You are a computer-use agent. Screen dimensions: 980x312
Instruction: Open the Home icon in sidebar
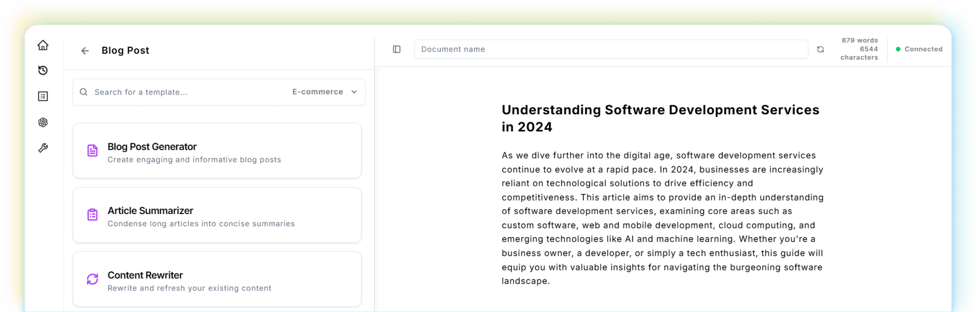pyautogui.click(x=43, y=45)
